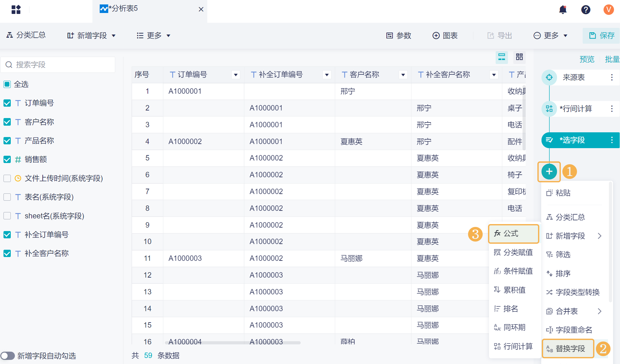Switch to grid card view icon
Screen dimensions: 620x364
(x=519, y=57)
